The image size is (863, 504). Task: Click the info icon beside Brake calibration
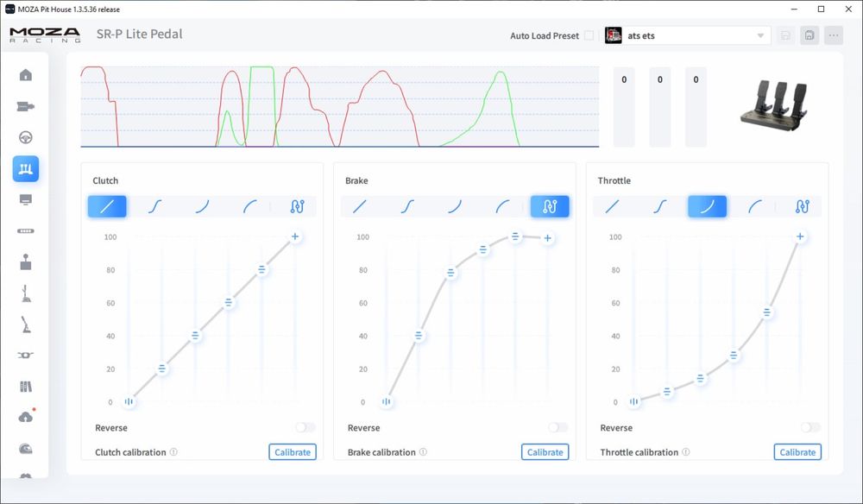click(423, 451)
